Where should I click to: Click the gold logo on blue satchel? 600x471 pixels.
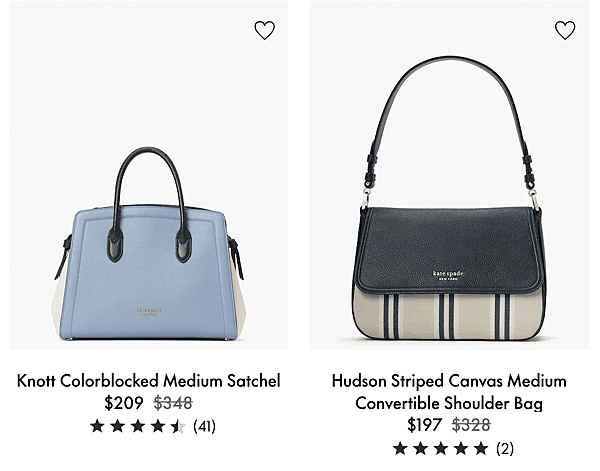pyautogui.click(x=149, y=311)
